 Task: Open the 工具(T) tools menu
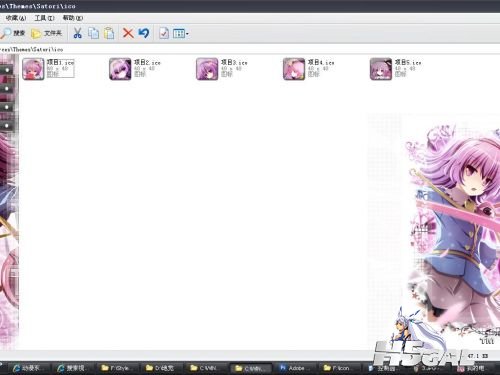click(44, 18)
